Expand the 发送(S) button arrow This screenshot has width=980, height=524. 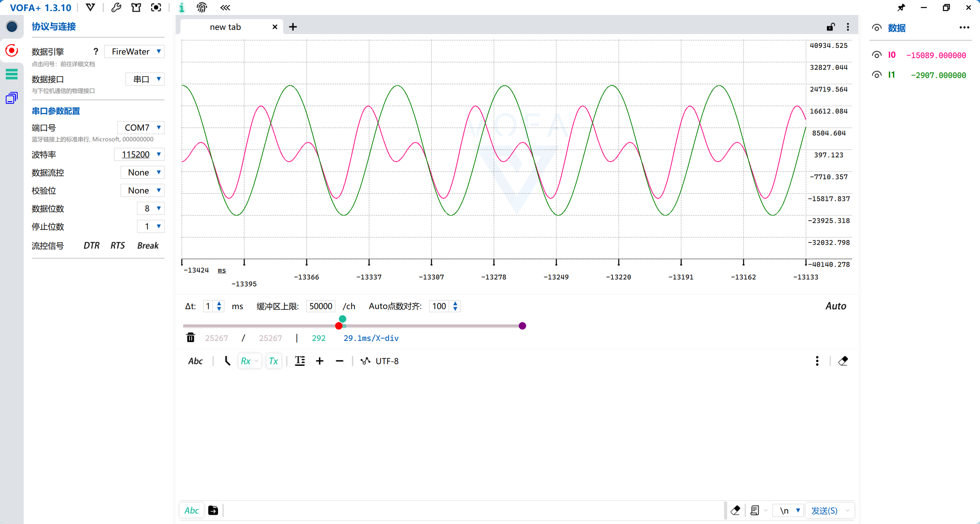pyautogui.click(x=848, y=510)
